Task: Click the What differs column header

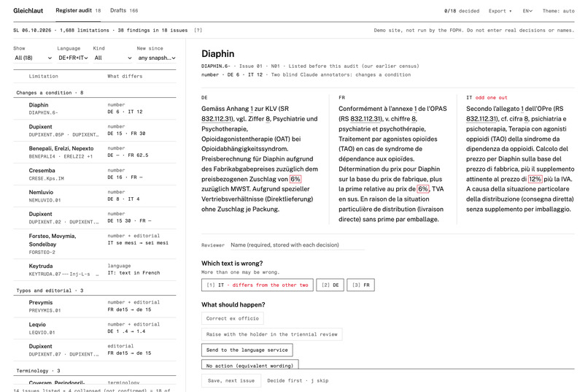Action: tap(125, 76)
